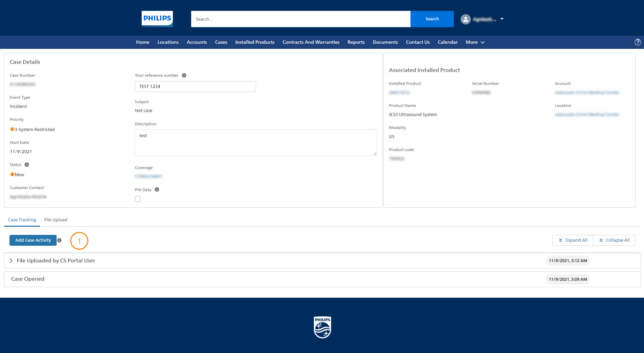
Task: Switch to the File Upload tab
Action: [x=56, y=220]
